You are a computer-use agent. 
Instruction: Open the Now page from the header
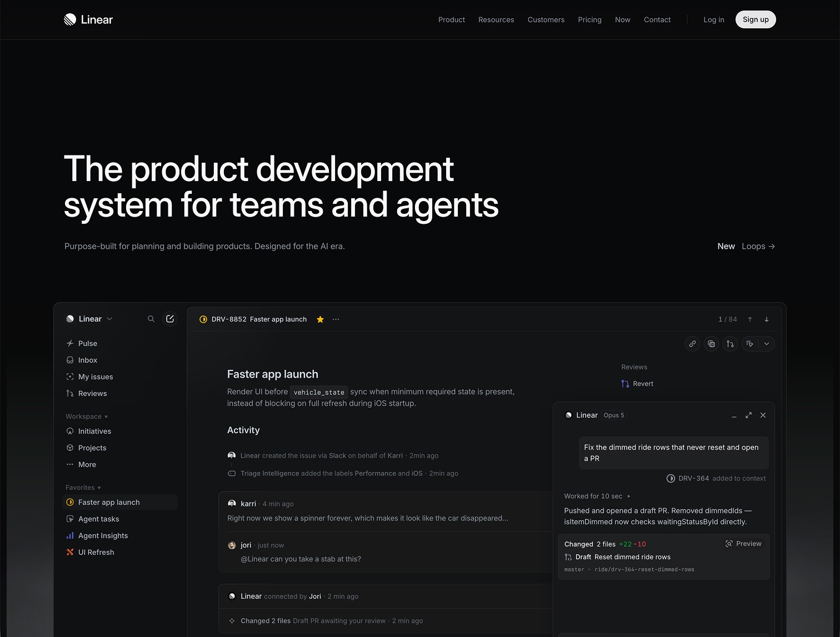pyautogui.click(x=623, y=19)
